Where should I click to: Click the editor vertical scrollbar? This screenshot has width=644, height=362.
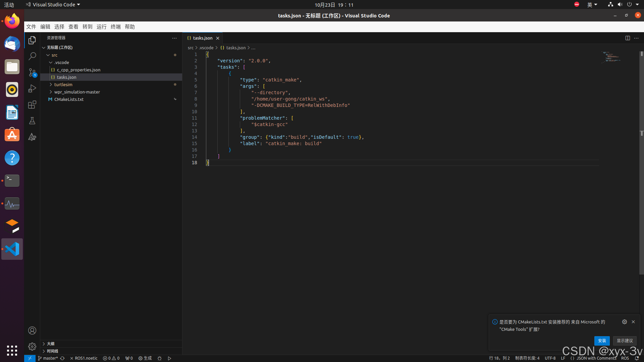pos(641,163)
